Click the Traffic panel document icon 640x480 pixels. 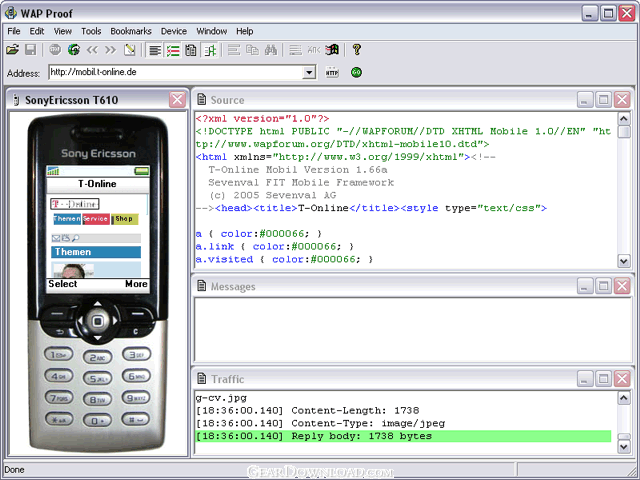point(201,379)
